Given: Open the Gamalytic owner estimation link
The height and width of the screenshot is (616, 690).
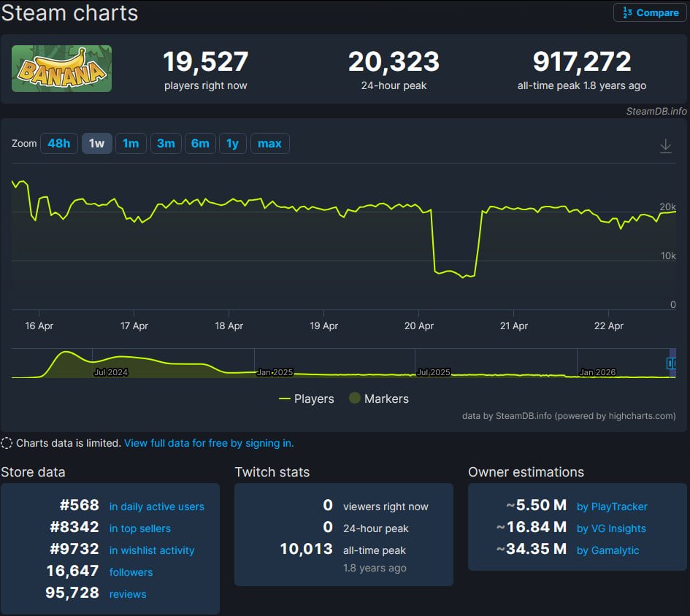Looking at the screenshot, I should [x=609, y=550].
